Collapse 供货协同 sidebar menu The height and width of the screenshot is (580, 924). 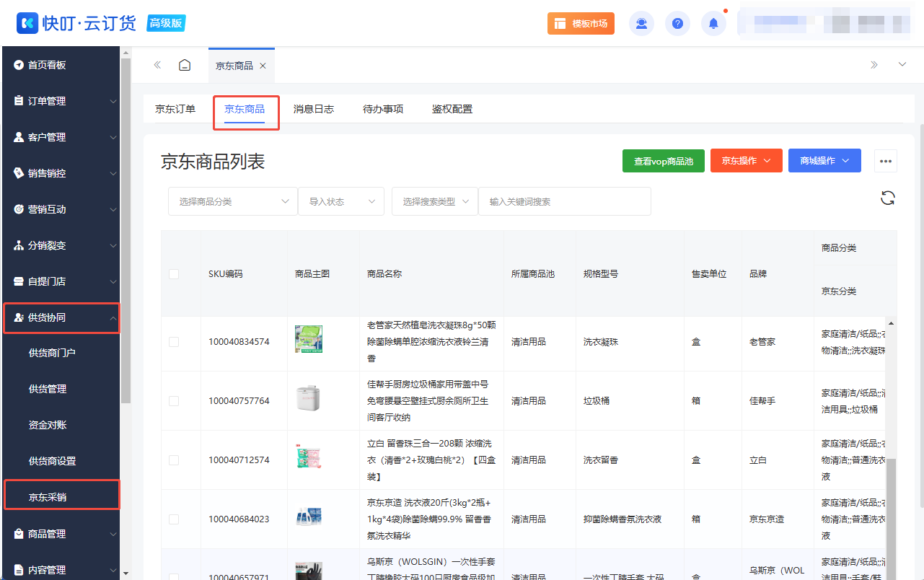click(x=61, y=317)
